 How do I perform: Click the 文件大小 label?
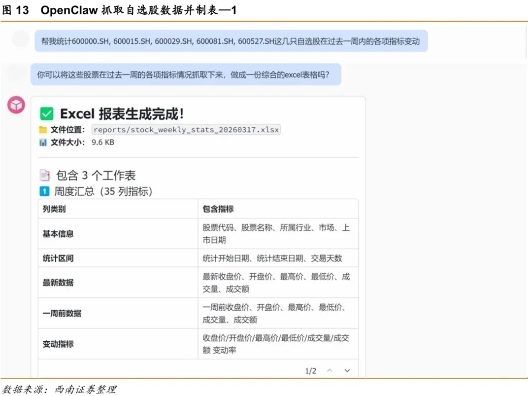[x=67, y=143]
